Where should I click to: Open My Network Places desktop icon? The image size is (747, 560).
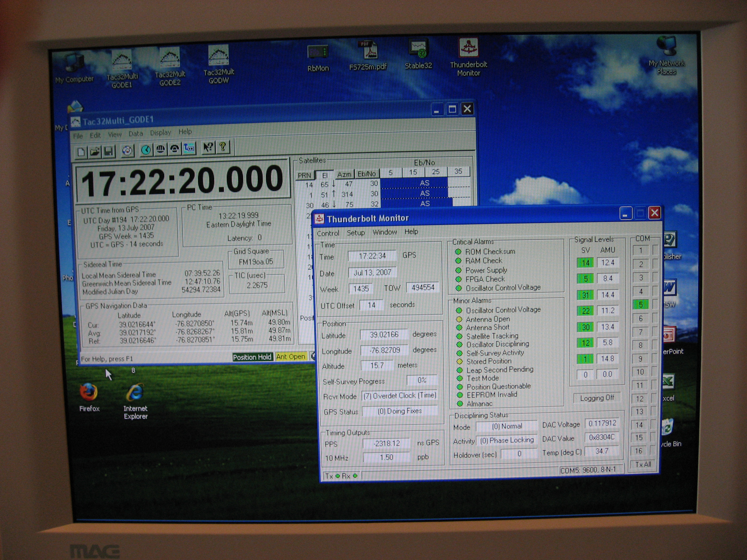pyautogui.click(x=666, y=56)
